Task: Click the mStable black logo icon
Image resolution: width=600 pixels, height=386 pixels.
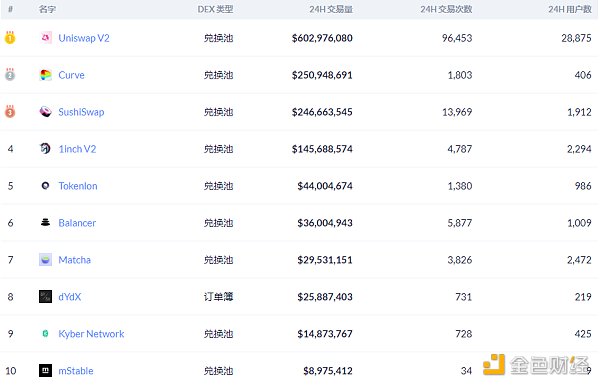Action: [x=46, y=370]
